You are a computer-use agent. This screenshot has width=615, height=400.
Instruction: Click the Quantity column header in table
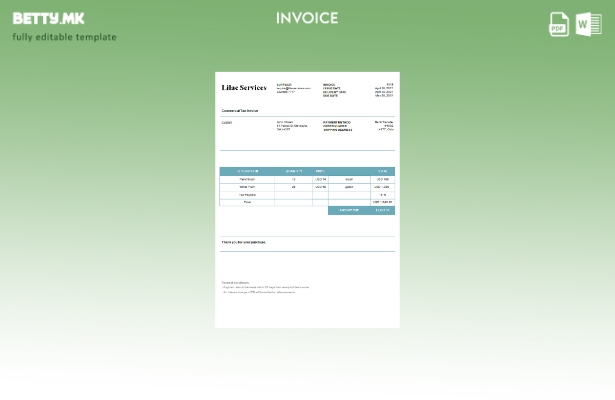point(293,171)
